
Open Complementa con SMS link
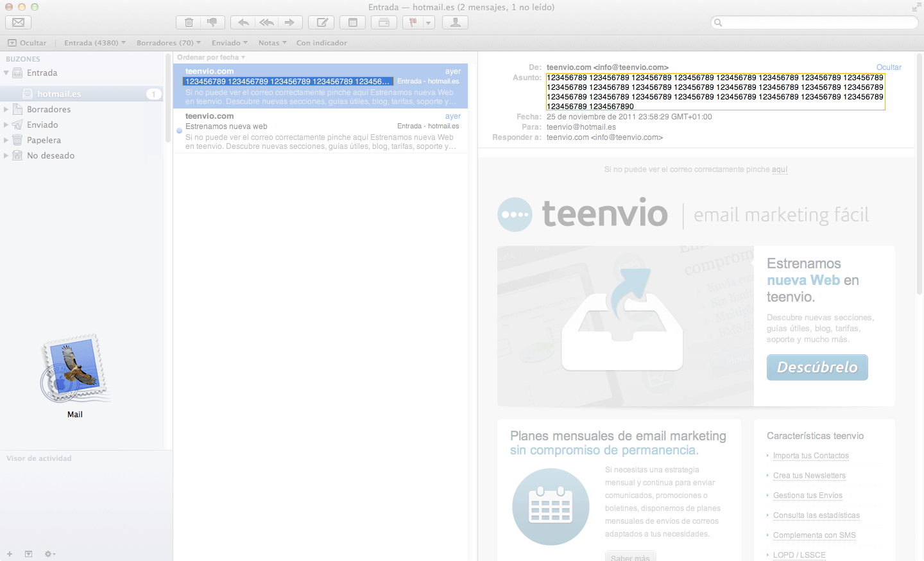click(x=814, y=535)
